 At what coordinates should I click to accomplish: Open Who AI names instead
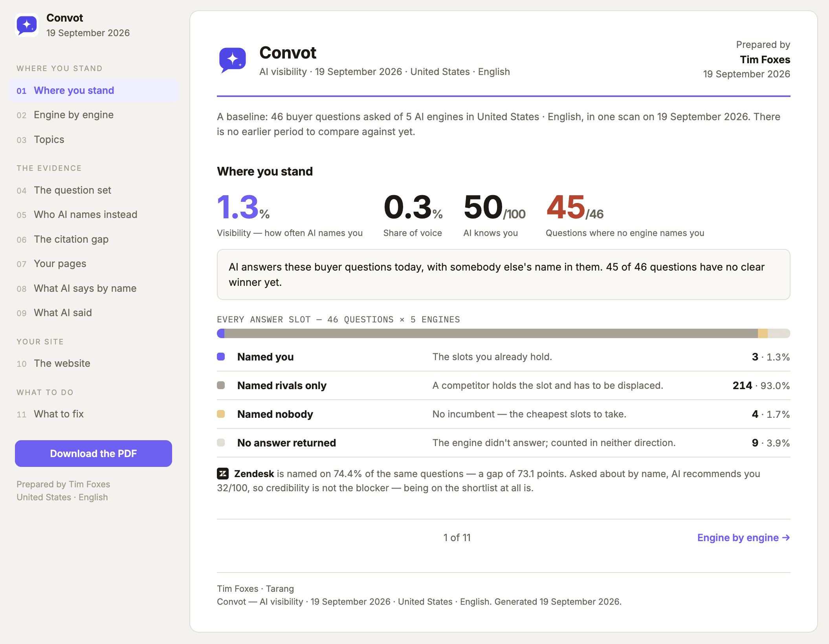[x=94, y=214]
